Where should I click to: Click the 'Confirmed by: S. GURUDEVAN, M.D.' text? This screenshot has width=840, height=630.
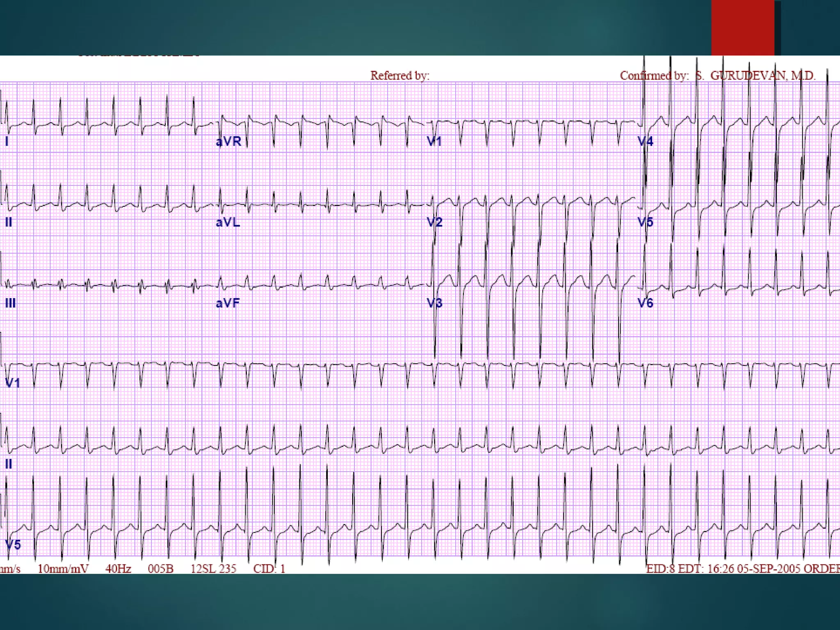click(x=718, y=76)
